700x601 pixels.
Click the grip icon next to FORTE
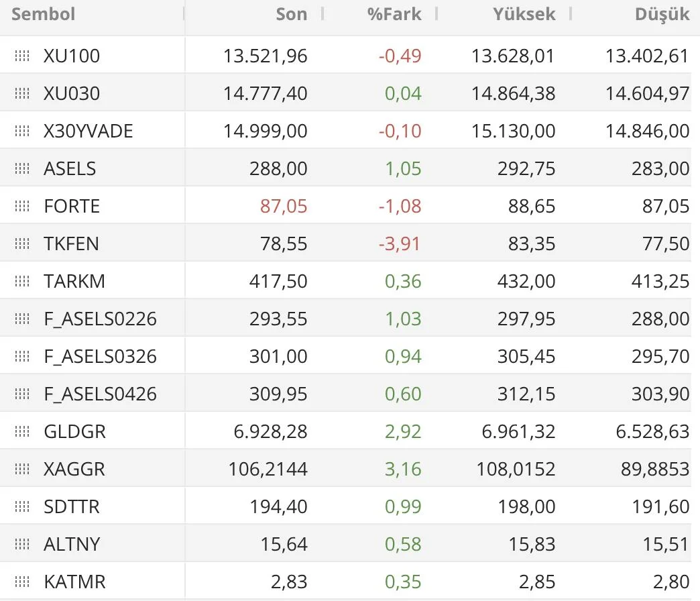point(22,206)
